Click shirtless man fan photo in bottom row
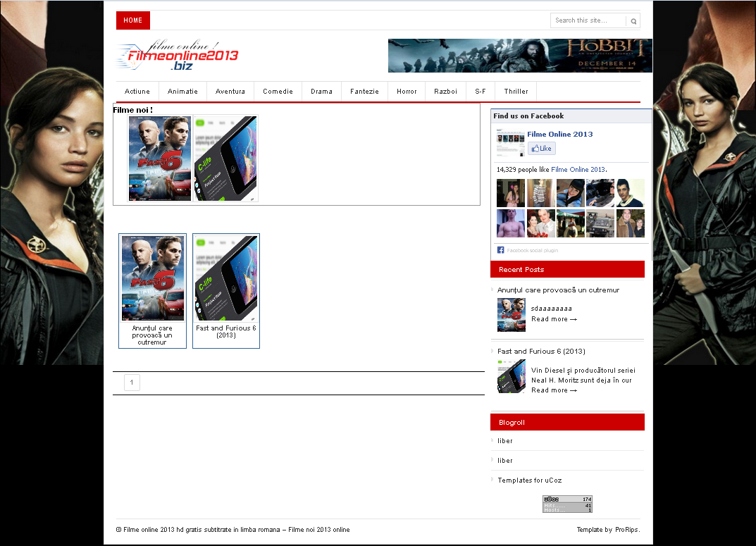This screenshot has height=546, width=756. (x=511, y=223)
